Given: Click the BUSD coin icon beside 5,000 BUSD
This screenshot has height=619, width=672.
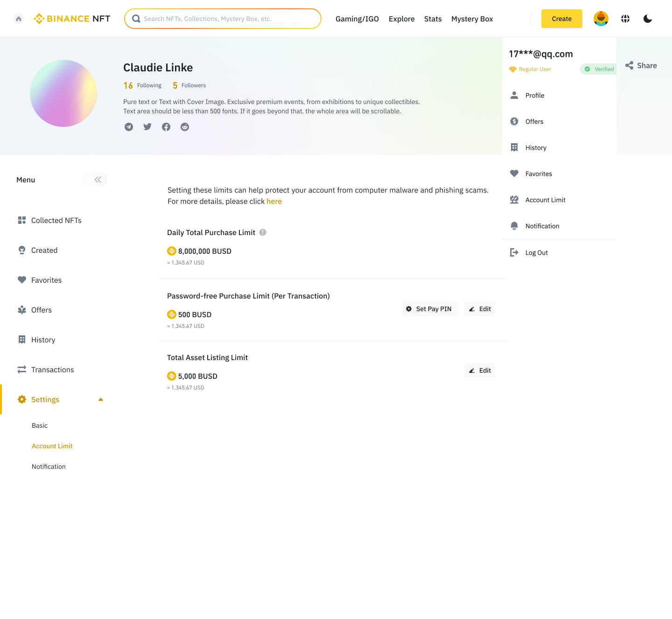Looking at the screenshot, I should (172, 376).
